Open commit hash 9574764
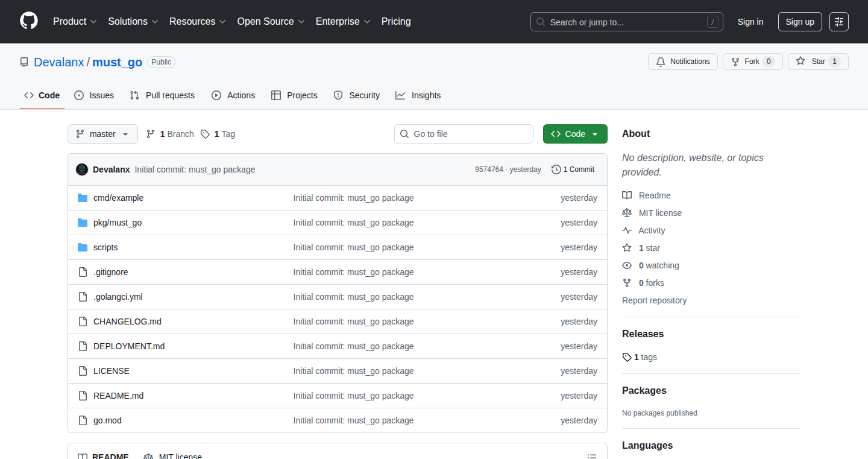The image size is (868, 459). [489, 169]
